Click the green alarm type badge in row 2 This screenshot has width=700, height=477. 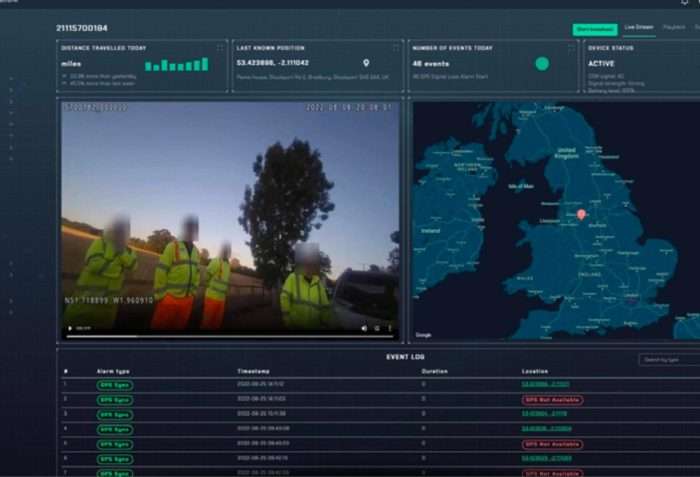pos(115,400)
